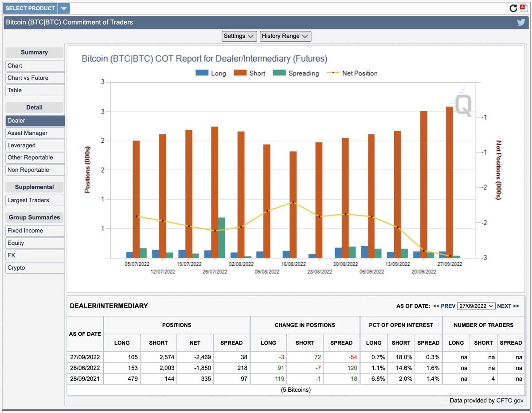
Task: Open Largest Traders supplemental view
Action: coord(35,200)
